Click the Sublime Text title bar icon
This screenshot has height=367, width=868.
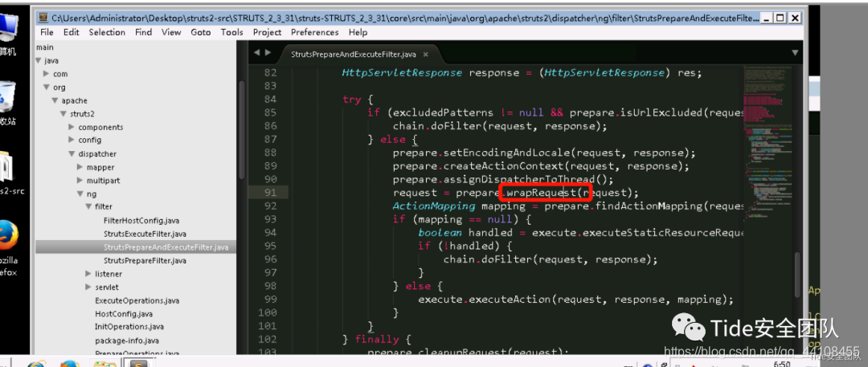click(43, 18)
